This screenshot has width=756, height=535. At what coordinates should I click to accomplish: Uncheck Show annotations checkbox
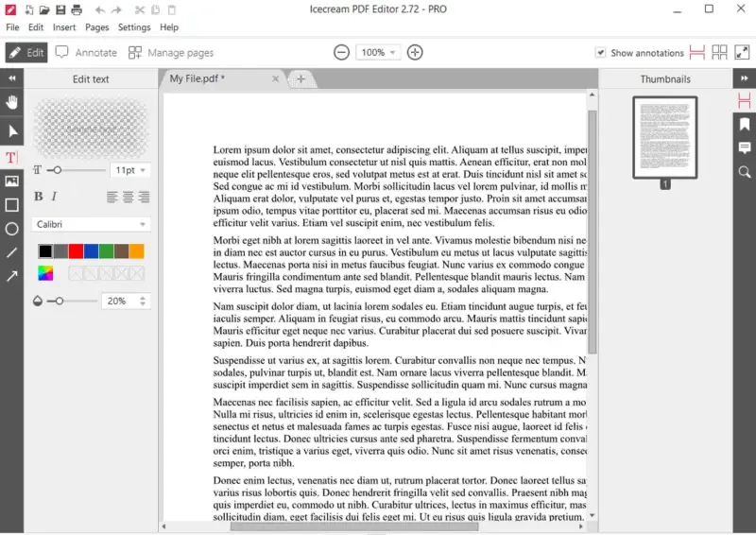(x=600, y=52)
